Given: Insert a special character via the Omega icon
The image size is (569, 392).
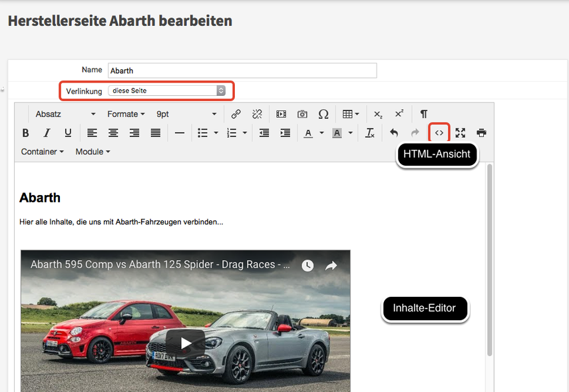Looking at the screenshot, I should point(323,114).
